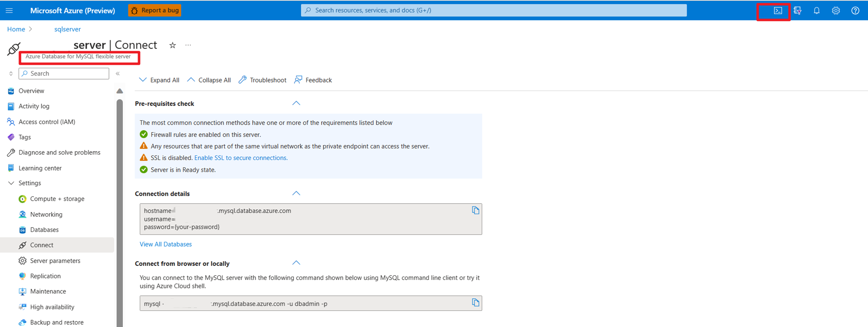The height and width of the screenshot is (327, 868).
Task: Click the Feedback toolbar button
Action: tap(313, 80)
